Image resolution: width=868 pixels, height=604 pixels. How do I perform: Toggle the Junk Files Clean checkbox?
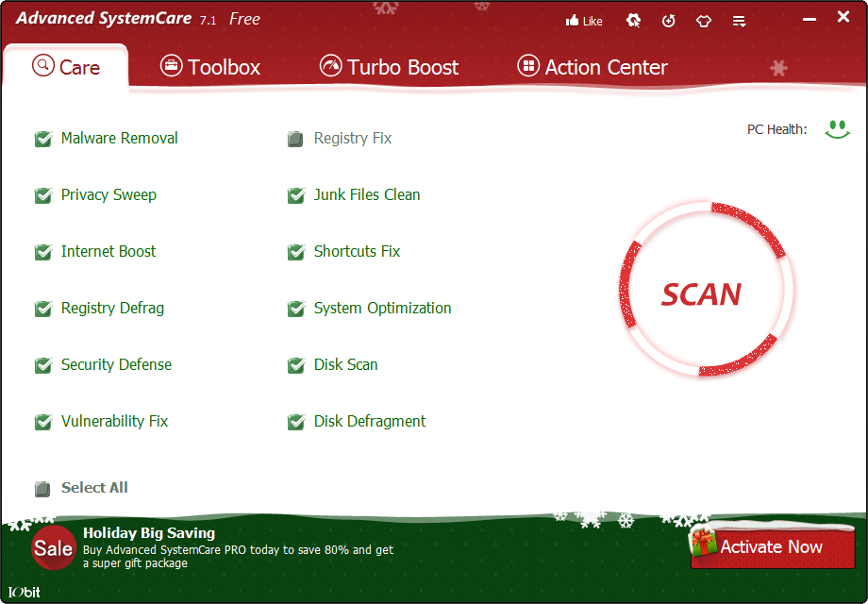[x=296, y=196]
